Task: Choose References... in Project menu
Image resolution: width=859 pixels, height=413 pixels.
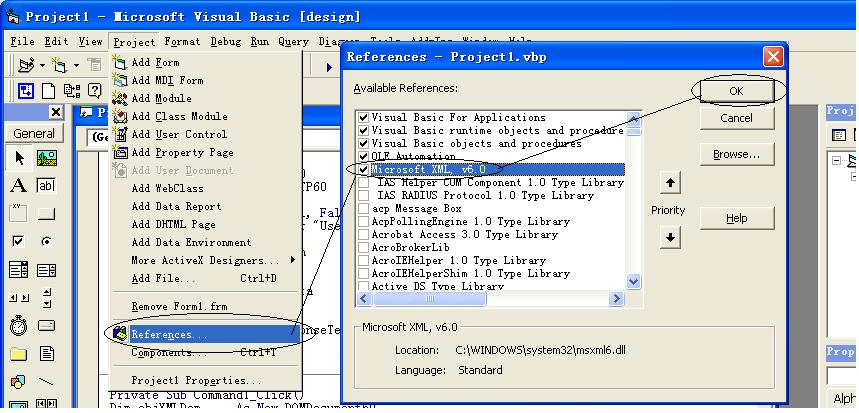Action: point(205,334)
